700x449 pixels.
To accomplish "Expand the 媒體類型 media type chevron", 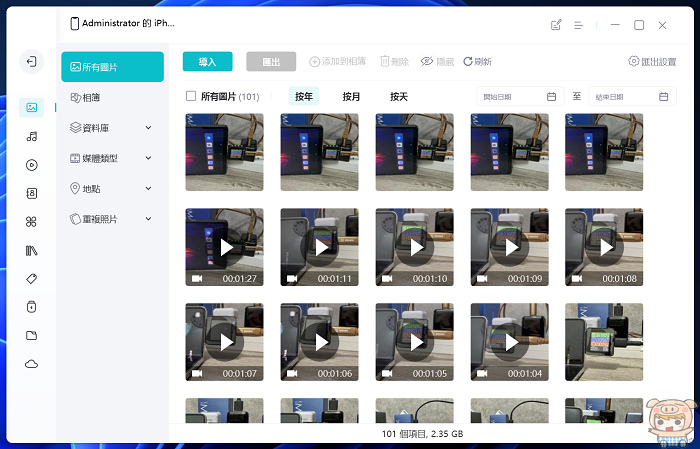I will 149,158.
